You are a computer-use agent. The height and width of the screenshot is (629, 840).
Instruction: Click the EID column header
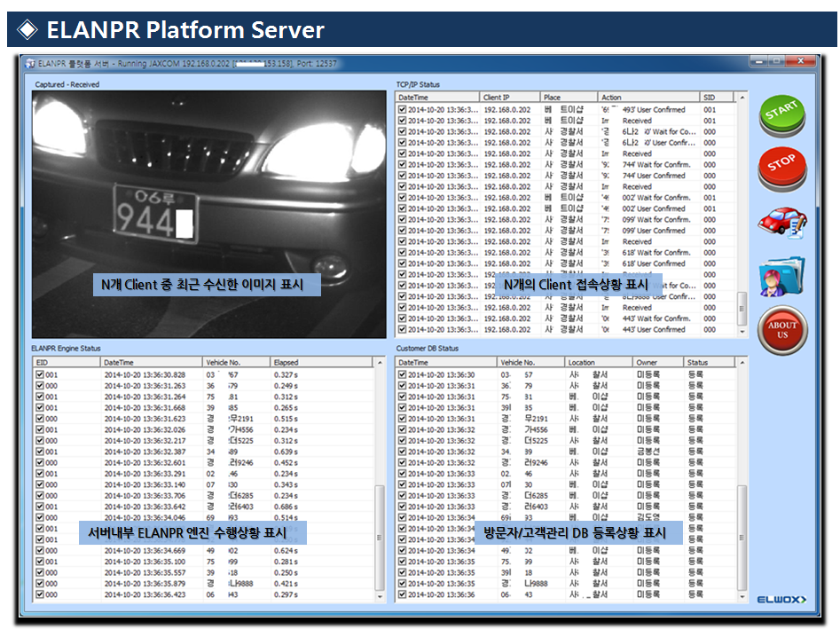[67, 363]
